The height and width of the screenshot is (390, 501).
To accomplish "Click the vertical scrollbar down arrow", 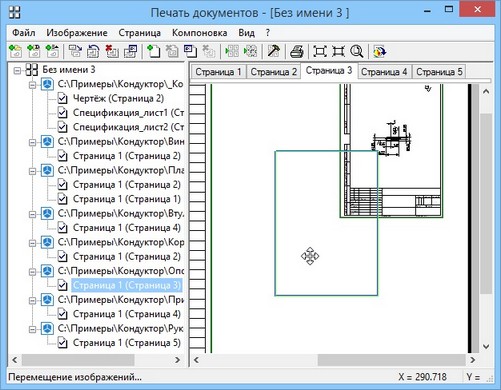I will point(486,347).
